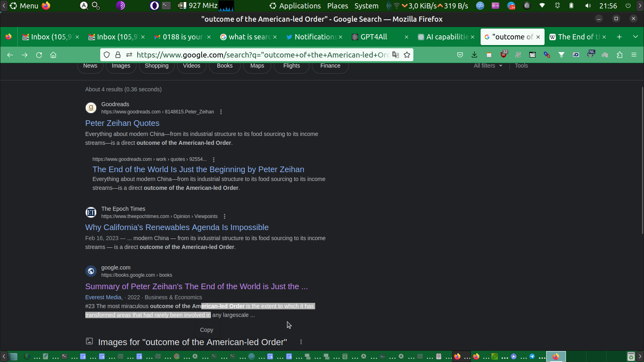
Task: Reload the current Google search page
Action: (39, 55)
